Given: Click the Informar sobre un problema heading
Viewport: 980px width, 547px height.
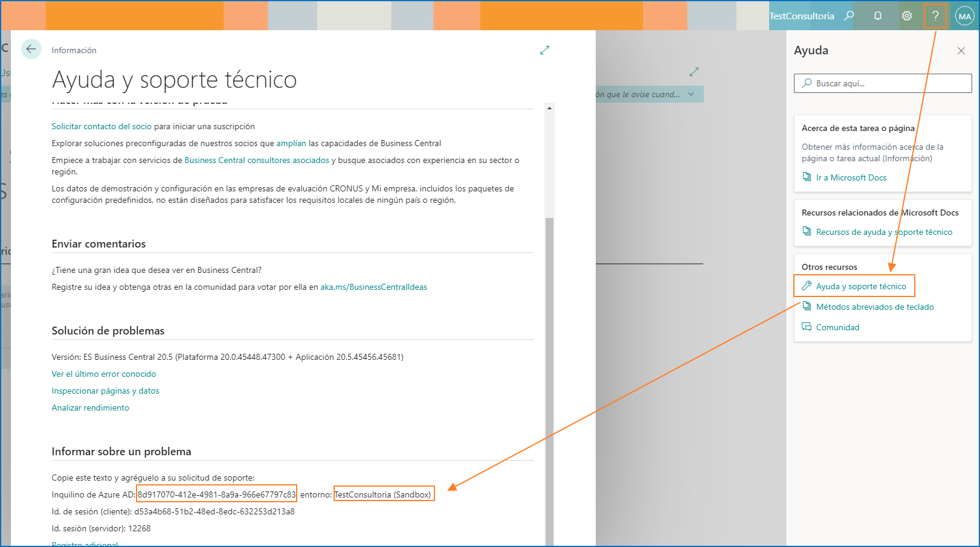Looking at the screenshot, I should tap(121, 452).
